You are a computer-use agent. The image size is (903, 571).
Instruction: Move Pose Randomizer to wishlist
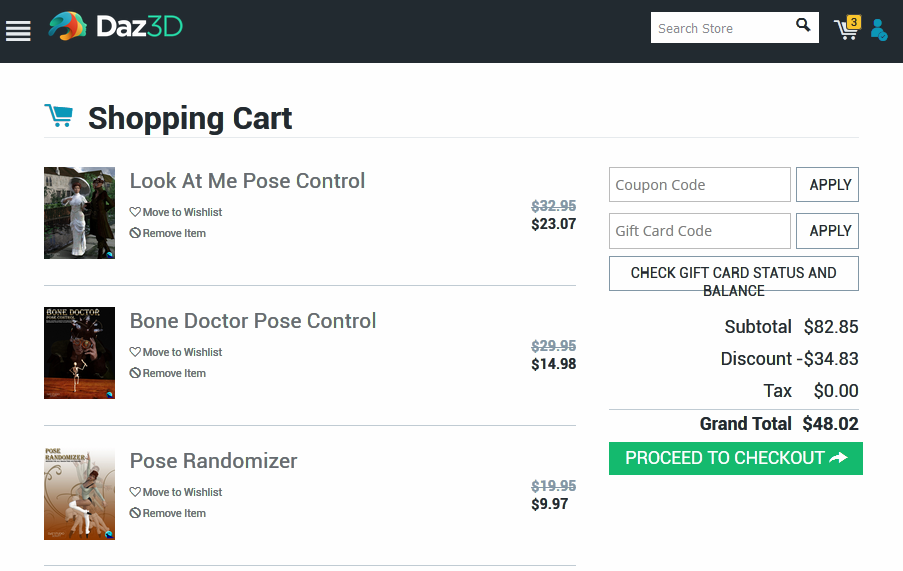point(176,492)
